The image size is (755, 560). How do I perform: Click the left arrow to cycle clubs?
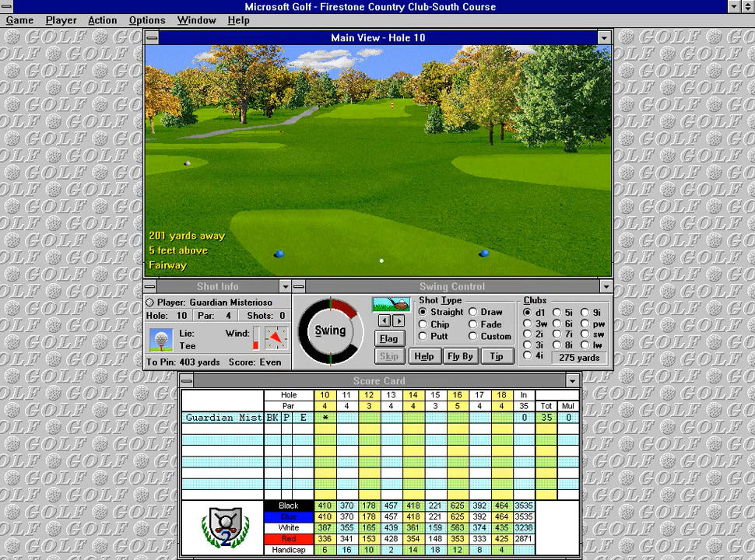[385, 320]
